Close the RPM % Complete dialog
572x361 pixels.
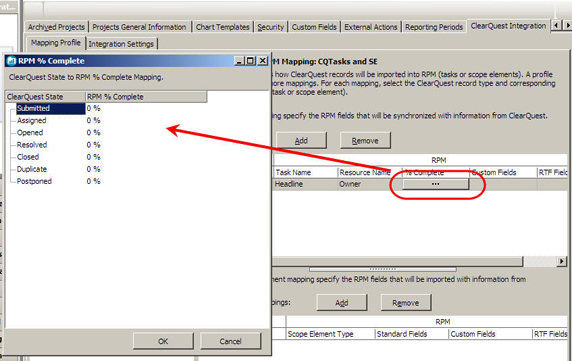(x=263, y=61)
